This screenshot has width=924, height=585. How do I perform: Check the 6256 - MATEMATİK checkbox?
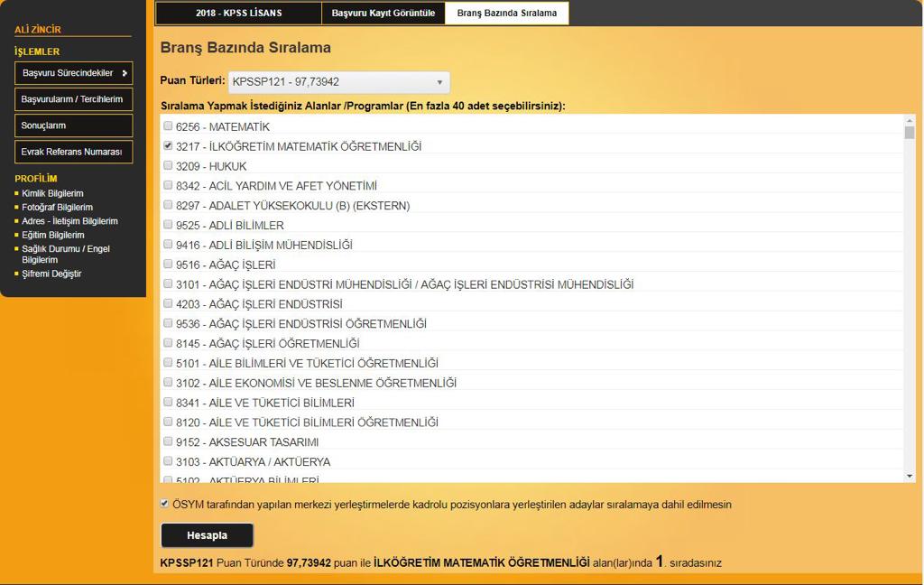click(168, 126)
